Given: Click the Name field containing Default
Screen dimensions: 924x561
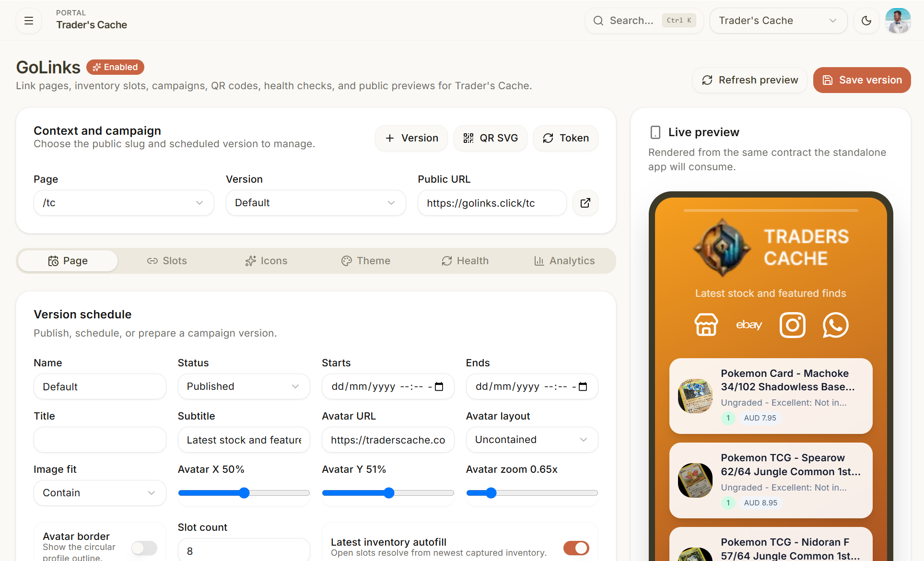Looking at the screenshot, I should coord(100,386).
